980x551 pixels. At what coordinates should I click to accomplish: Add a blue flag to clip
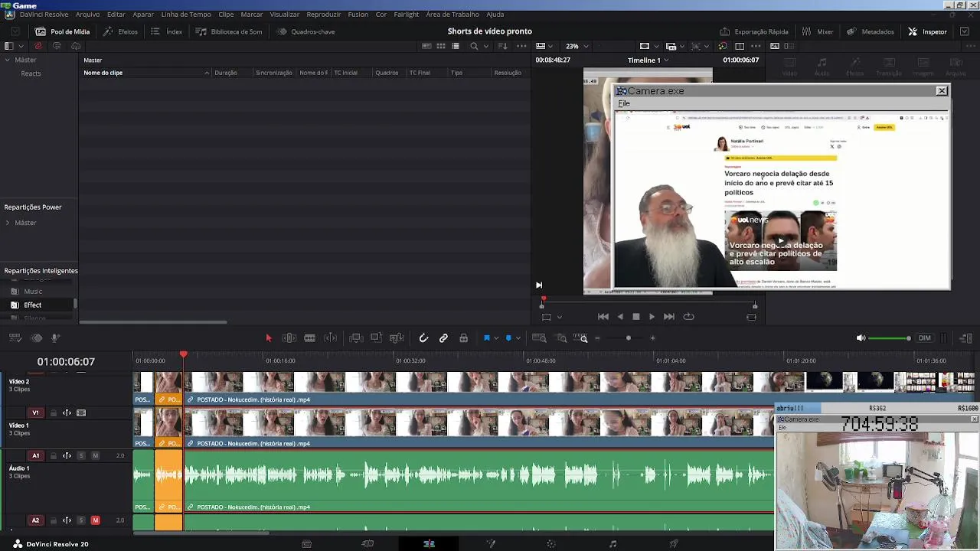click(x=486, y=338)
